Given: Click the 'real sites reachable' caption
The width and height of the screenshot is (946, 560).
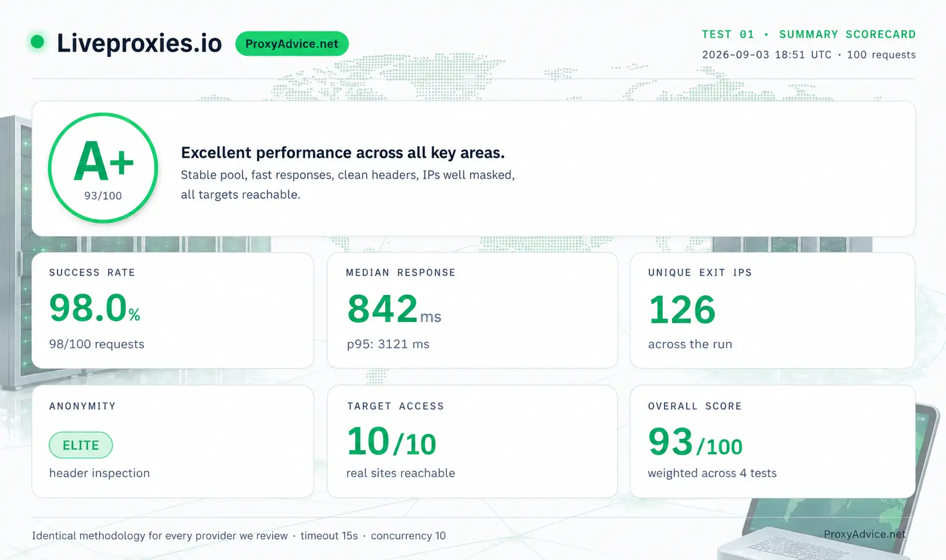Looking at the screenshot, I should (400, 473).
